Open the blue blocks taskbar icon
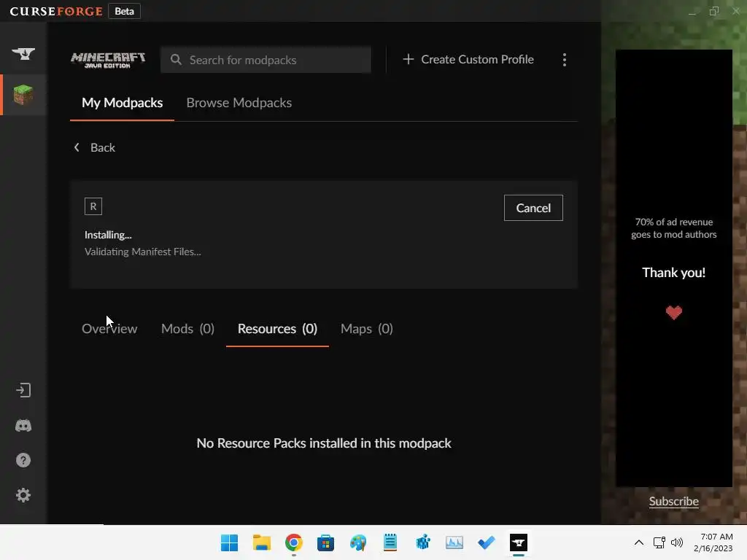Image resolution: width=747 pixels, height=560 pixels. coord(422,542)
